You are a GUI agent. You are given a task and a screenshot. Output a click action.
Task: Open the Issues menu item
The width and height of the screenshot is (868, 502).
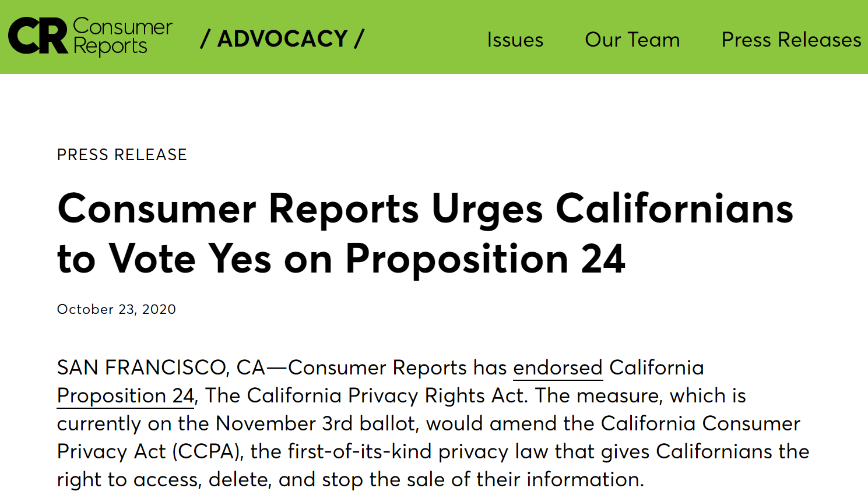(x=515, y=40)
